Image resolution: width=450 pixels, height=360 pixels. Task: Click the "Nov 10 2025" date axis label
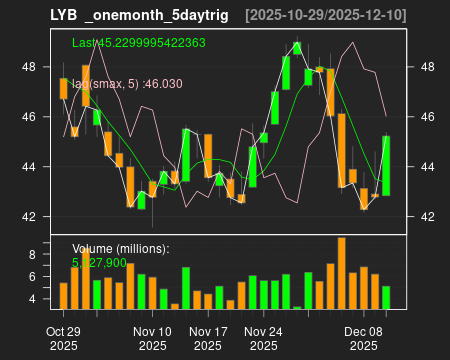[x=152, y=339]
